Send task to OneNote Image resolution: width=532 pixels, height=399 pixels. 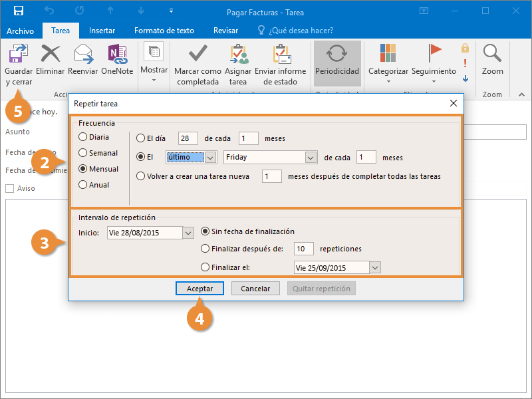pos(117,54)
